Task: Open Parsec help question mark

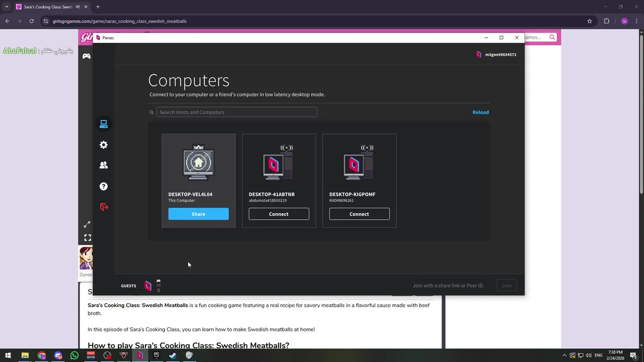Action: 104,186
